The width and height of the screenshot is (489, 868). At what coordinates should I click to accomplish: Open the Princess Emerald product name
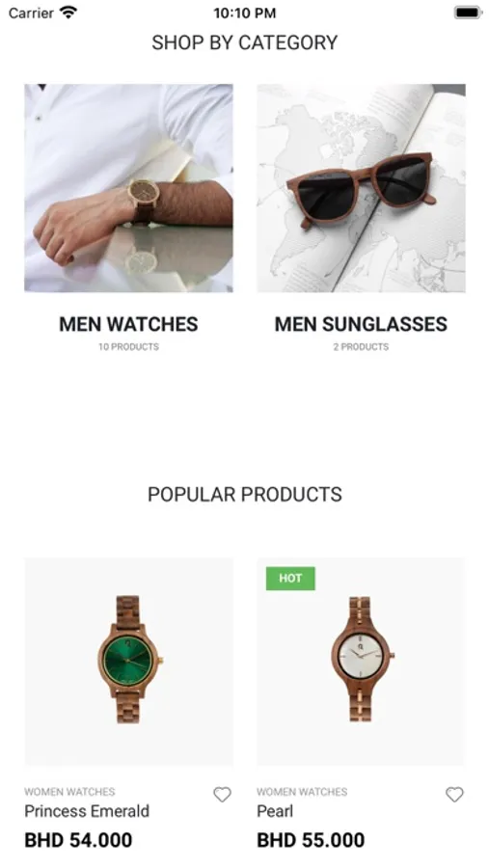[87, 811]
